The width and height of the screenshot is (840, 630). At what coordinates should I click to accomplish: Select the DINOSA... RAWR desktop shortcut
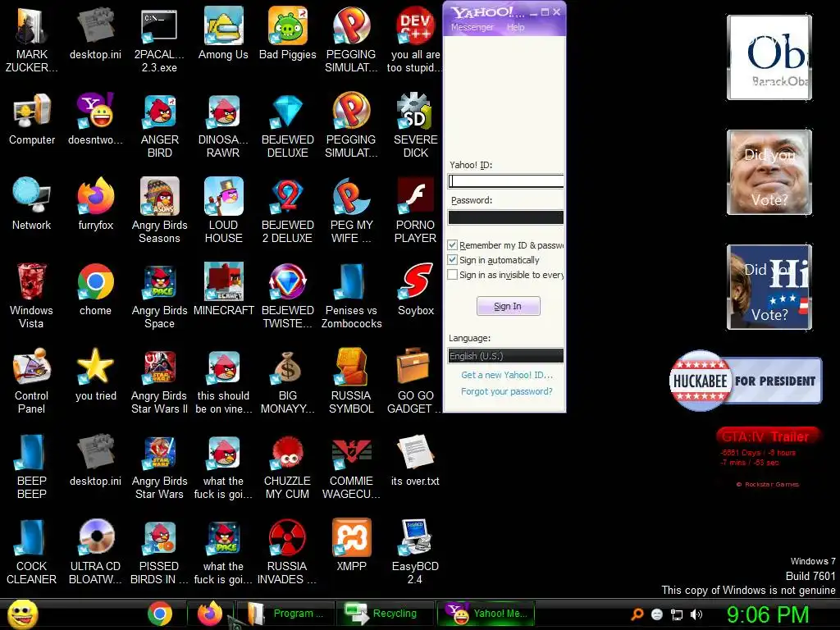(223, 126)
